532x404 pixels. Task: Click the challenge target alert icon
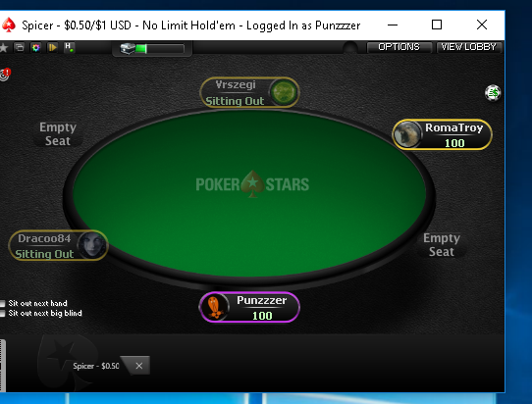click(5, 75)
